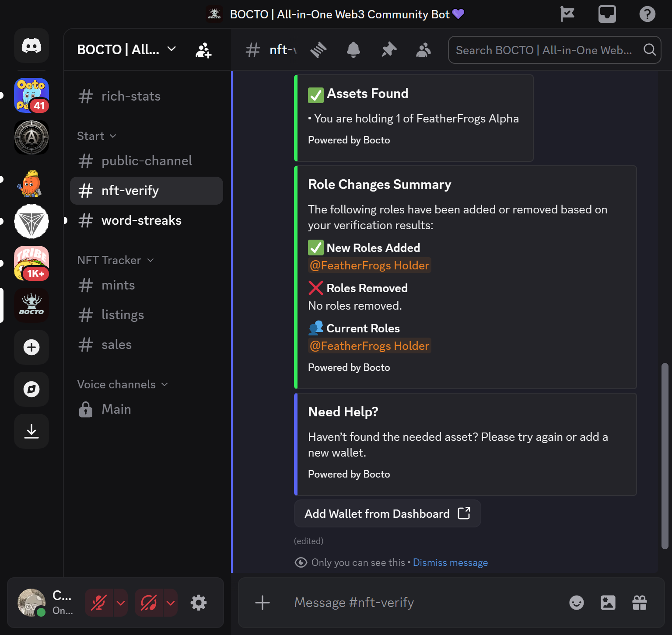Show pinned messages
Image resolution: width=672 pixels, height=635 pixels.
coord(388,50)
